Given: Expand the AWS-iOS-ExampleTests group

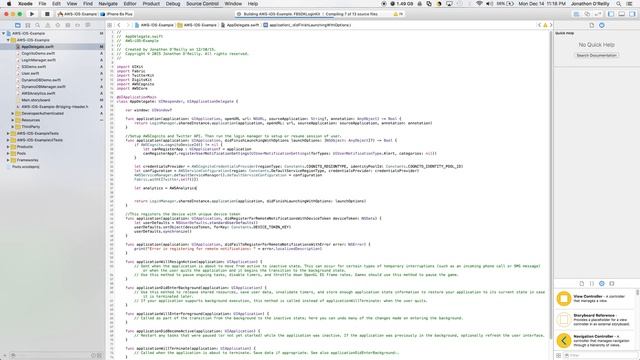Looking at the screenshot, I should click(8, 133).
